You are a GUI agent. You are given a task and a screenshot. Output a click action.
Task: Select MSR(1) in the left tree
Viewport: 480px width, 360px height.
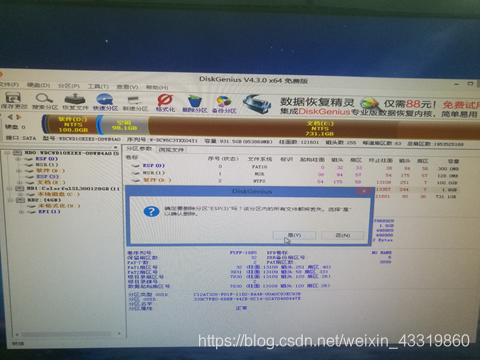(47, 165)
